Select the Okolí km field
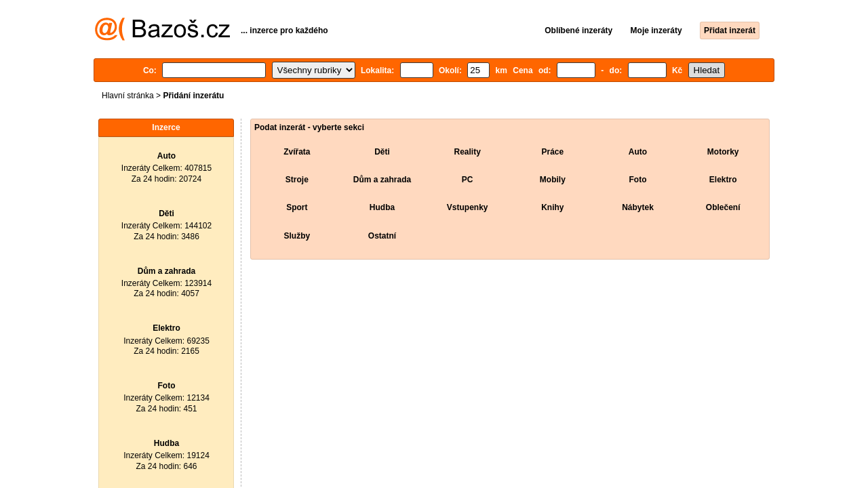The height and width of the screenshot is (488, 868). point(478,70)
